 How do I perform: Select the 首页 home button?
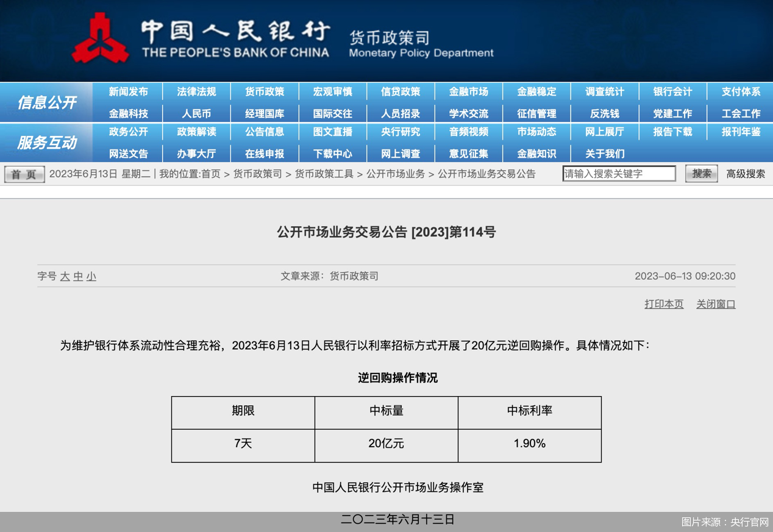pos(23,174)
